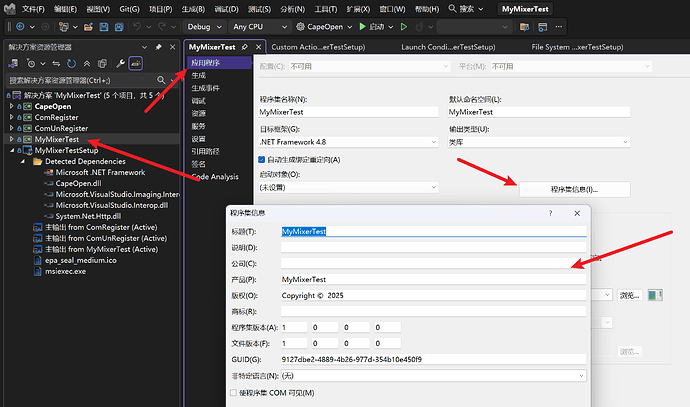Open the 非特定语言 (无) dropdown

point(433,376)
